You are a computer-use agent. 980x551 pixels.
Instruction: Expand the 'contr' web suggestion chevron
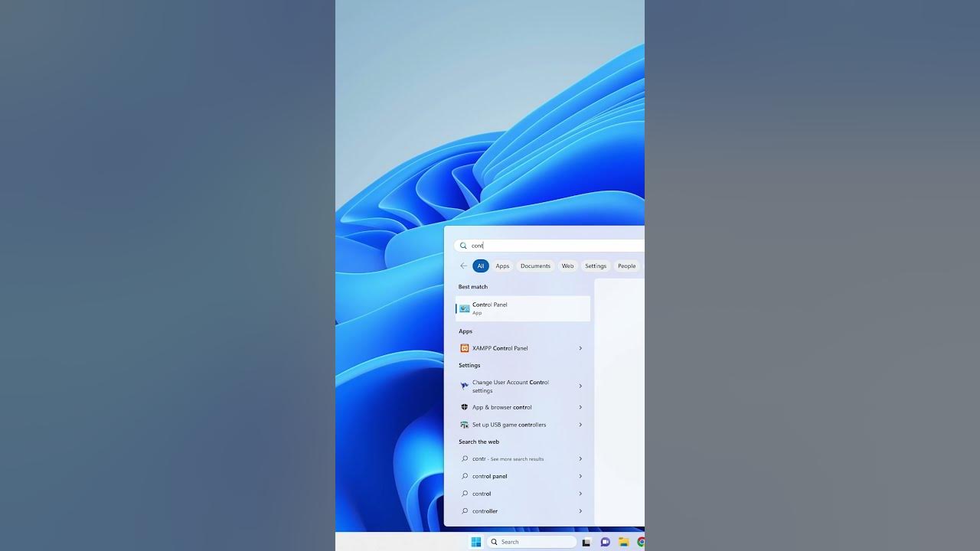point(580,458)
